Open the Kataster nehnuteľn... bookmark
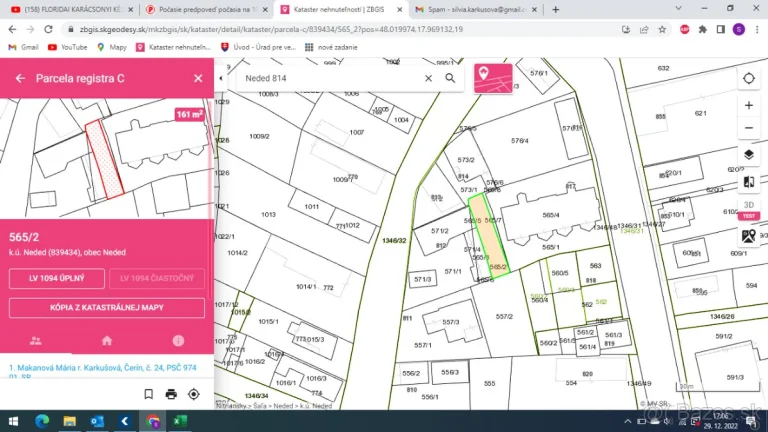 pyautogui.click(x=173, y=48)
